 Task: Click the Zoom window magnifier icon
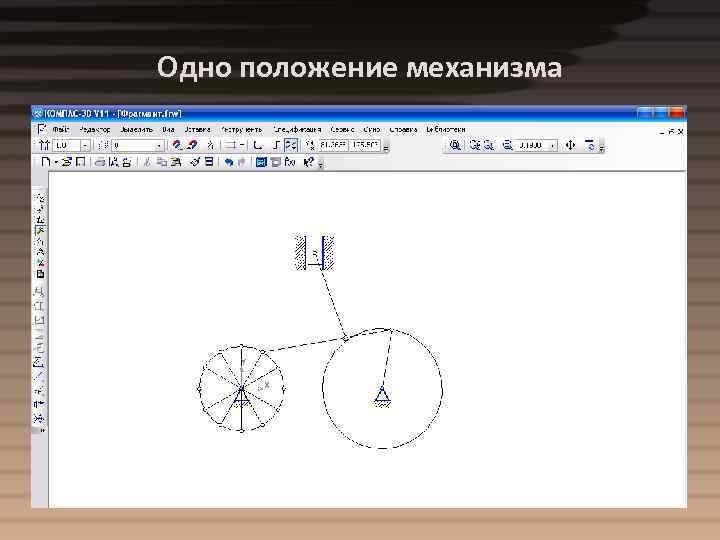pyautogui.click(x=455, y=146)
